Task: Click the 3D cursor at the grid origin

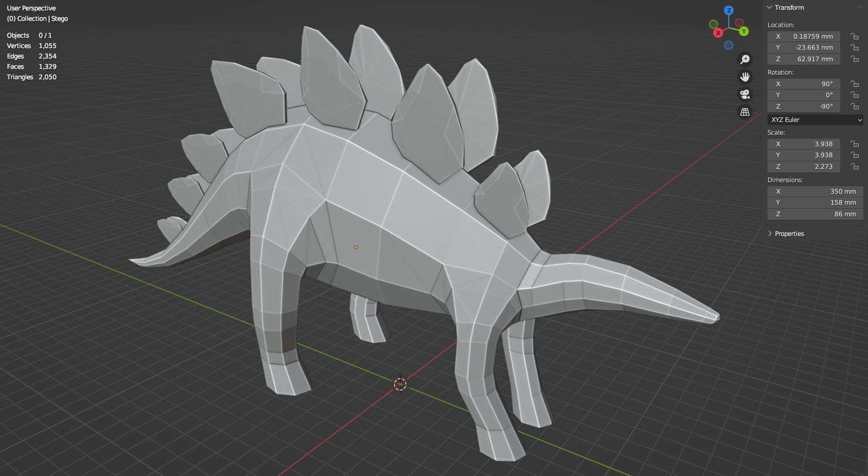Action: (x=400, y=384)
